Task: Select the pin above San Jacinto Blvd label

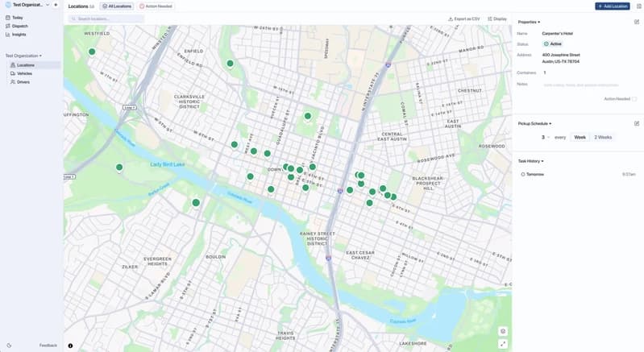Action: [x=308, y=117]
